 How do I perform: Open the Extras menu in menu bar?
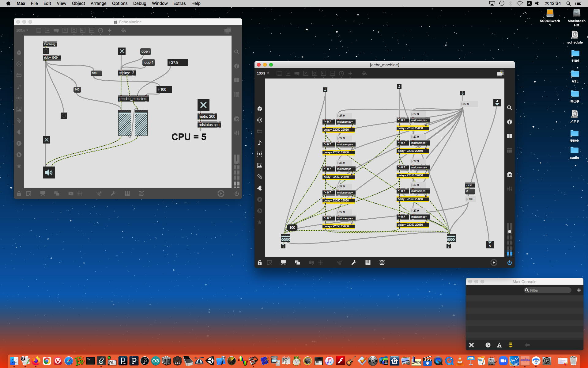[179, 3]
